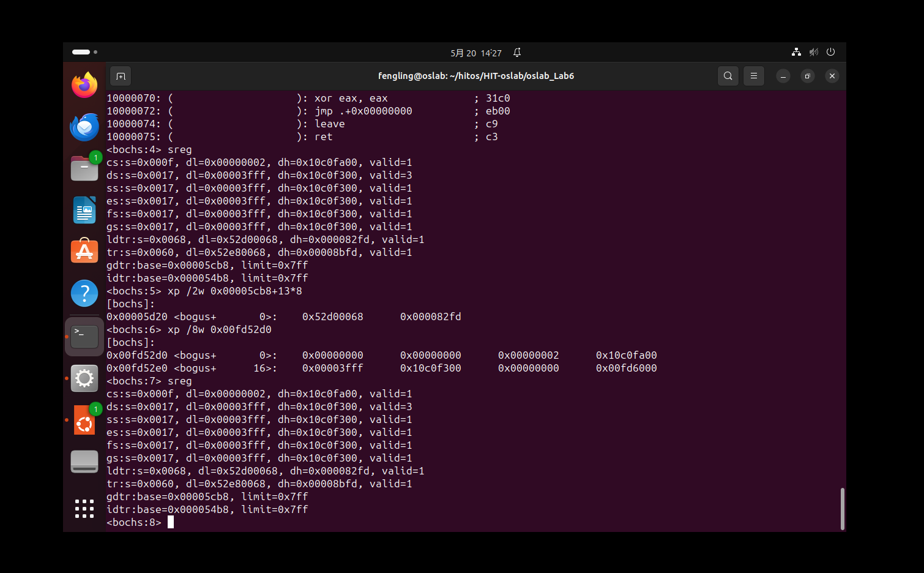Click the terminal vertical scrollbar
924x573 pixels.
coord(842,508)
